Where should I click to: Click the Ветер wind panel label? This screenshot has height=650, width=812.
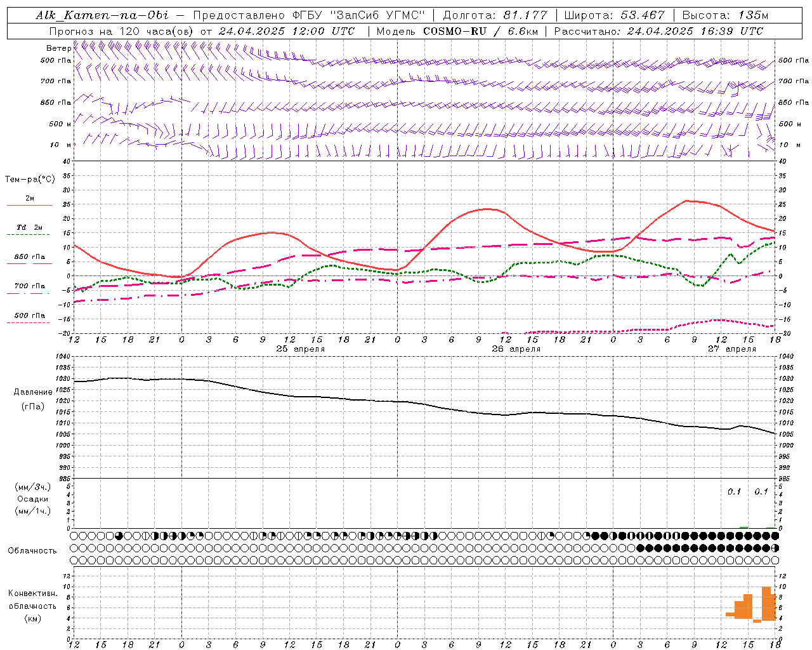(x=58, y=48)
